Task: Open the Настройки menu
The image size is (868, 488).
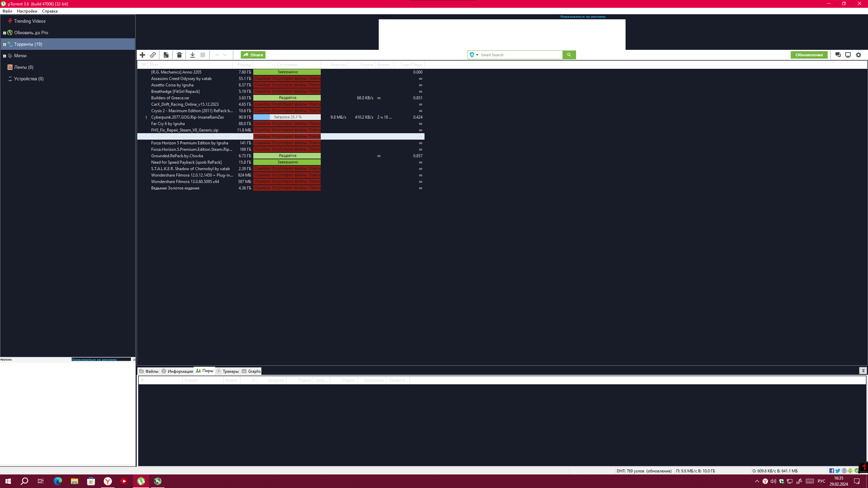Action: point(27,11)
